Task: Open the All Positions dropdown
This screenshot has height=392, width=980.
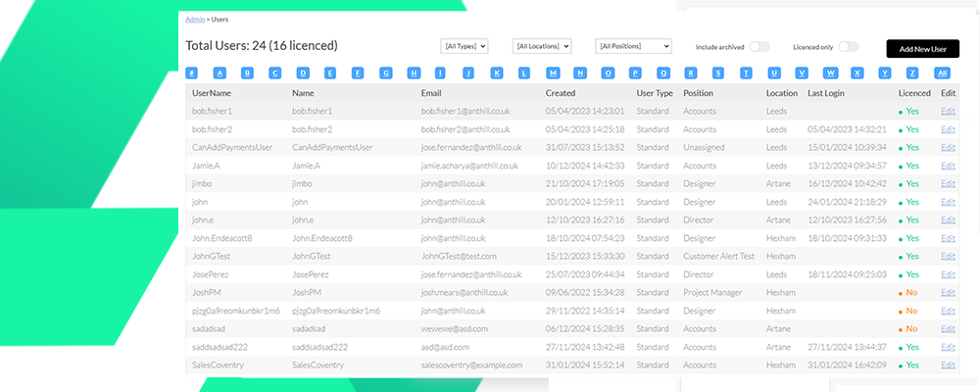Action: pyautogui.click(x=633, y=46)
